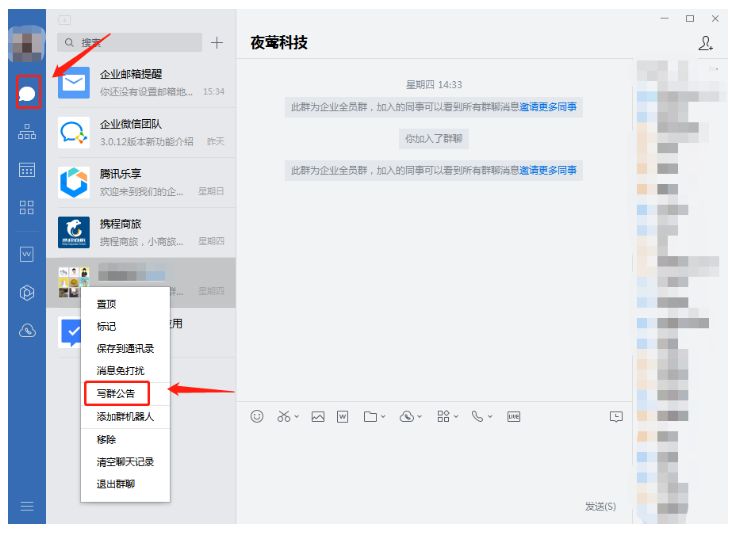Click the group chat avatar thumbnail
Viewport: 741px width, 533px height.
[x=74, y=282]
